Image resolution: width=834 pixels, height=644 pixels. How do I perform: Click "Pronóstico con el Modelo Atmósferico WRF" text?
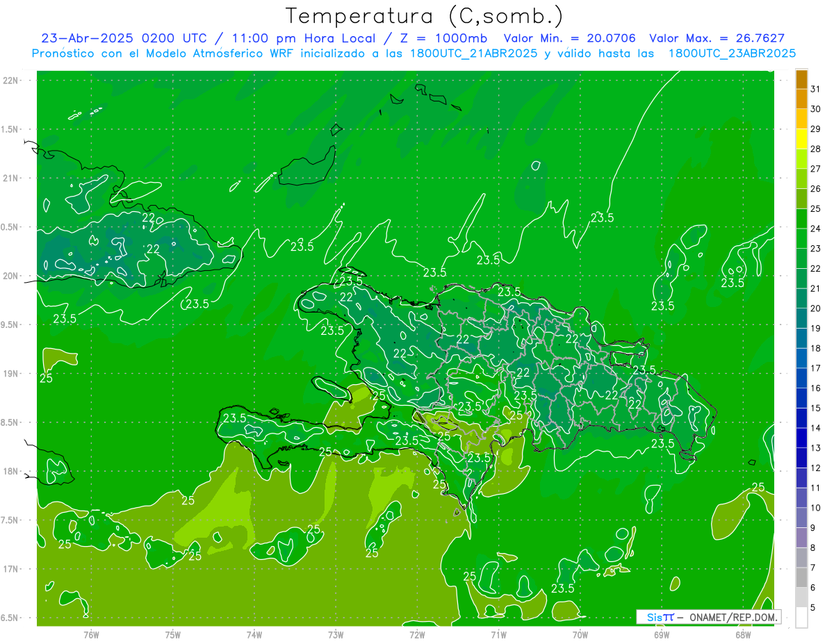click(163, 53)
